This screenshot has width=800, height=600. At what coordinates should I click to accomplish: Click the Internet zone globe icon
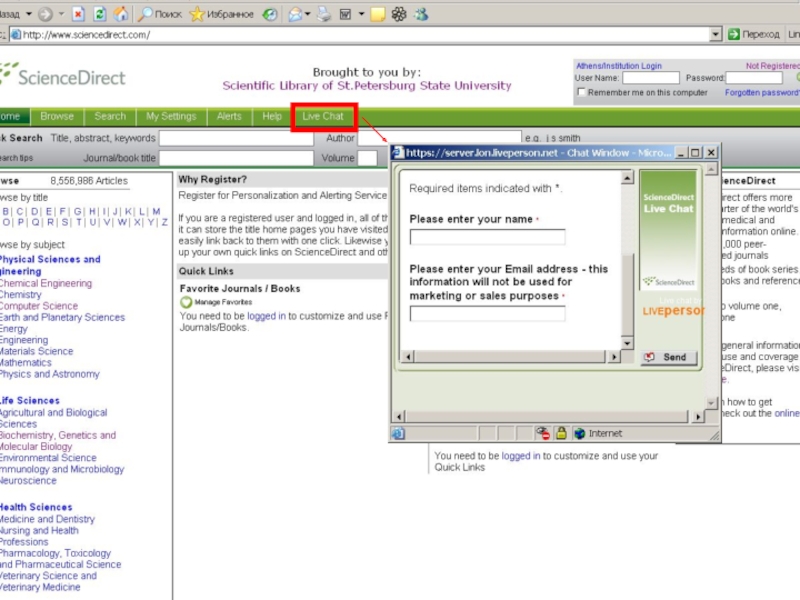579,434
